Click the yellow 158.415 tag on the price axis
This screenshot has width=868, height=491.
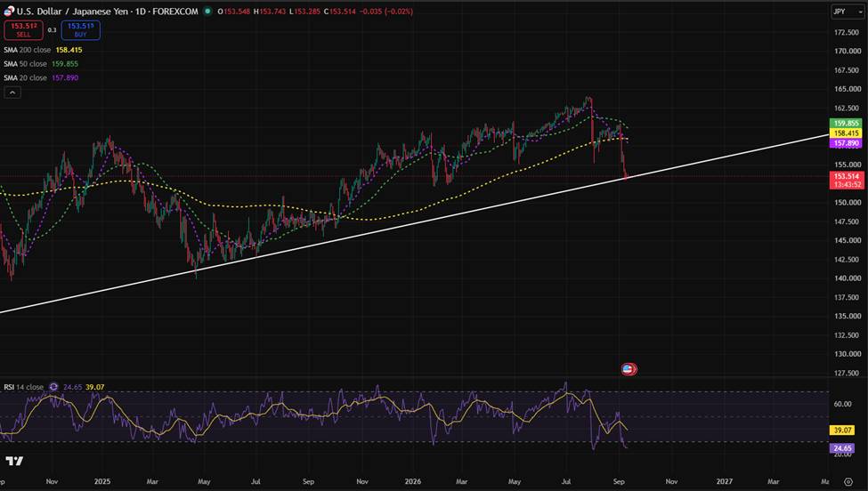click(846, 133)
